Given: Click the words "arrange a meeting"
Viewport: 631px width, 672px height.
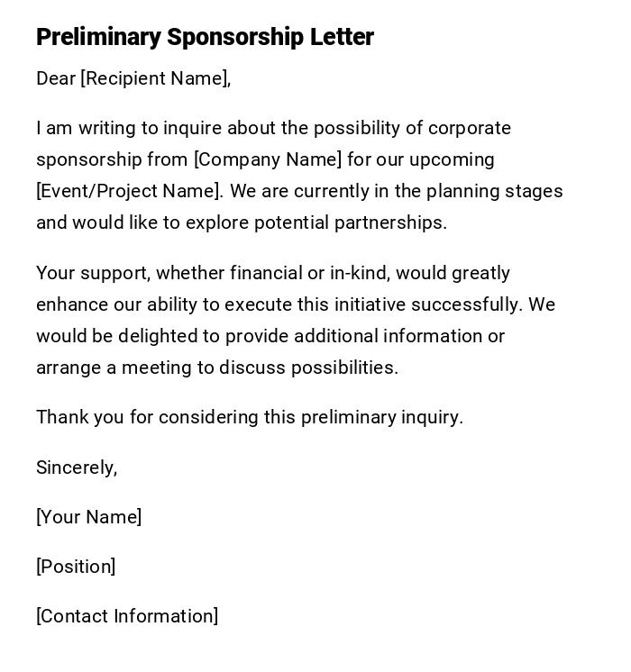Looking at the screenshot, I should pyautogui.click(x=114, y=368).
